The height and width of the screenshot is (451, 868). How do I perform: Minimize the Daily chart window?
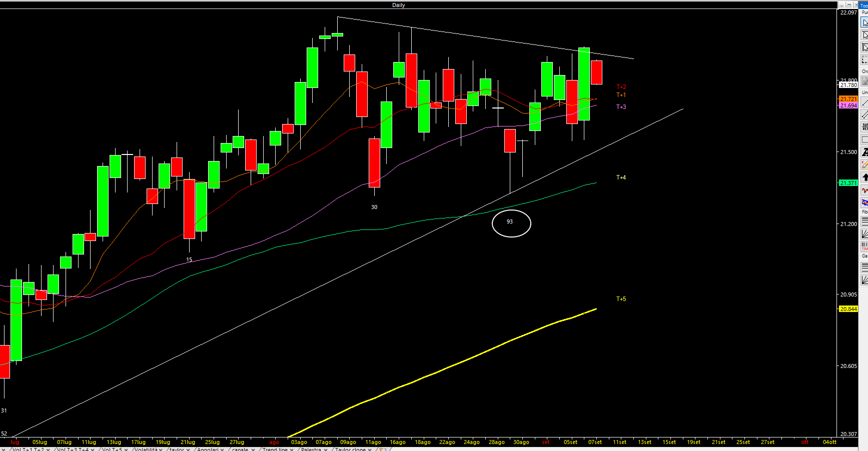pos(841,5)
